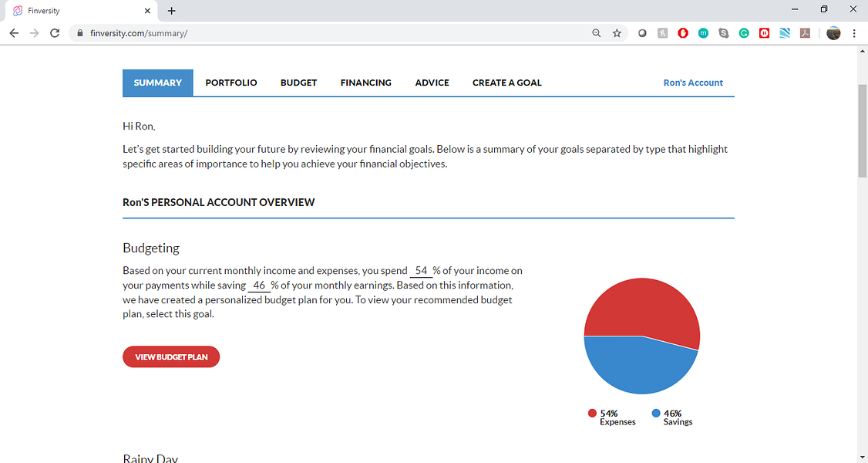The image size is (868, 463).
Task: Click the address bar URL field
Action: coord(332,33)
